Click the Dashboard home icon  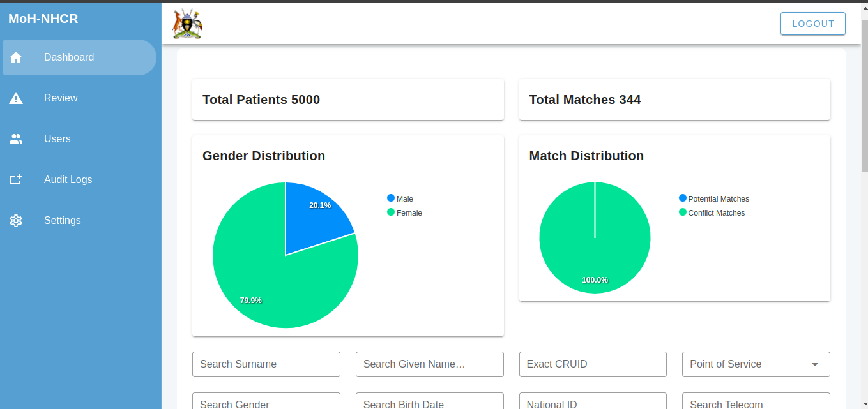(x=16, y=57)
